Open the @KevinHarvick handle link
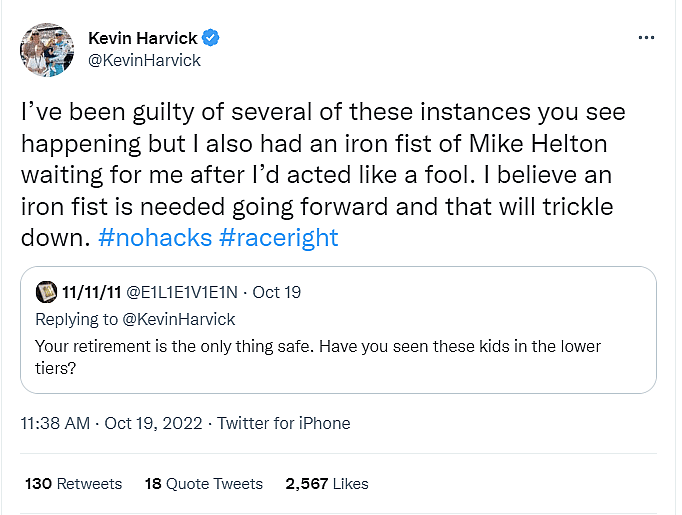 click(x=144, y=60)
